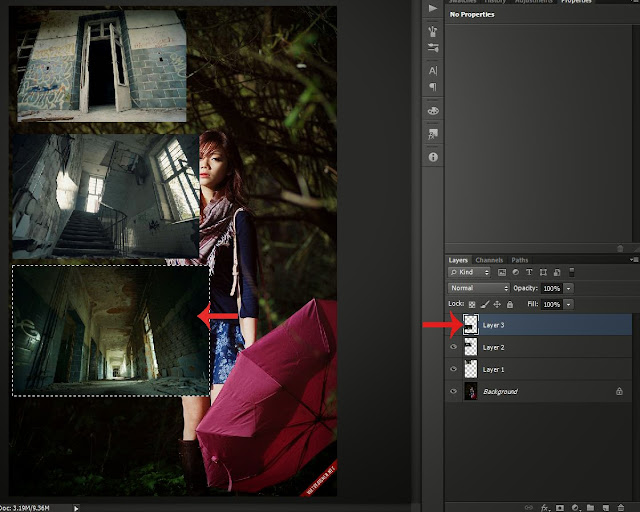Viewport: 640px width, 512px height.
Task: Click the Background layer thumbnail
Action: pyautogui.click(x=471, y=391)
